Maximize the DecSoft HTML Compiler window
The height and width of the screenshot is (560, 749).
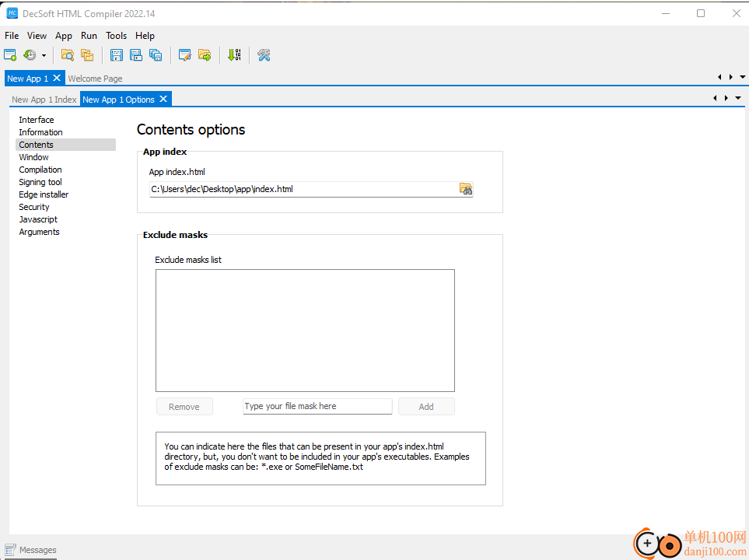701,13
